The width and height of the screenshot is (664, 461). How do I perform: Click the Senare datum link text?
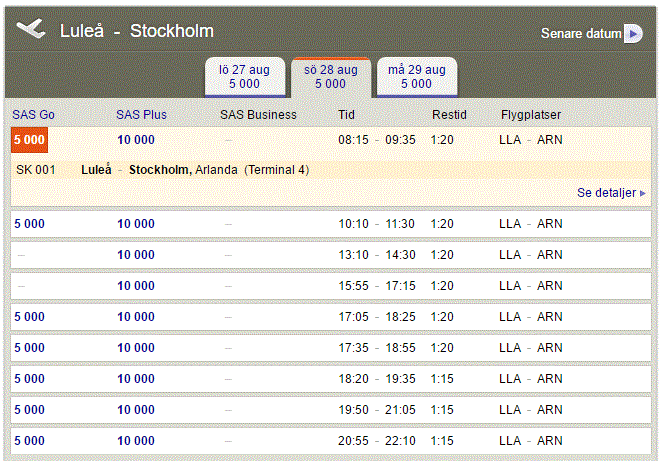tap(581, 34)
